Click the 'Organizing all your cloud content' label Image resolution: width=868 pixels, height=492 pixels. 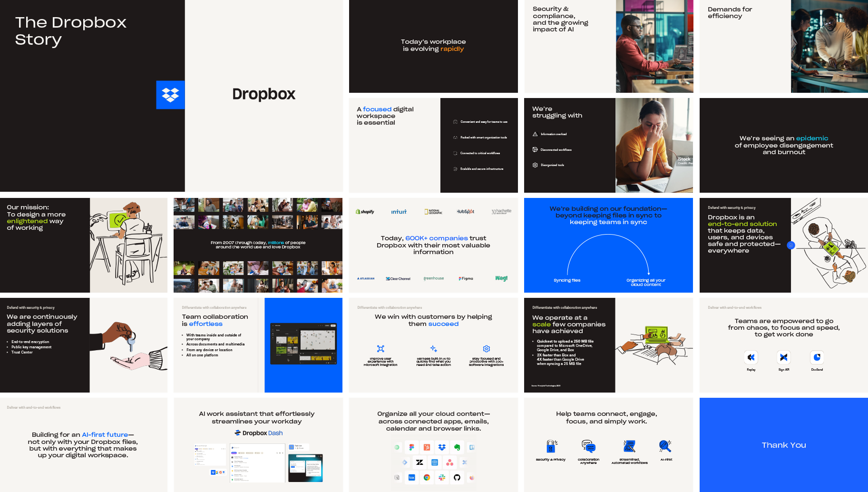[x=646, y=282]
